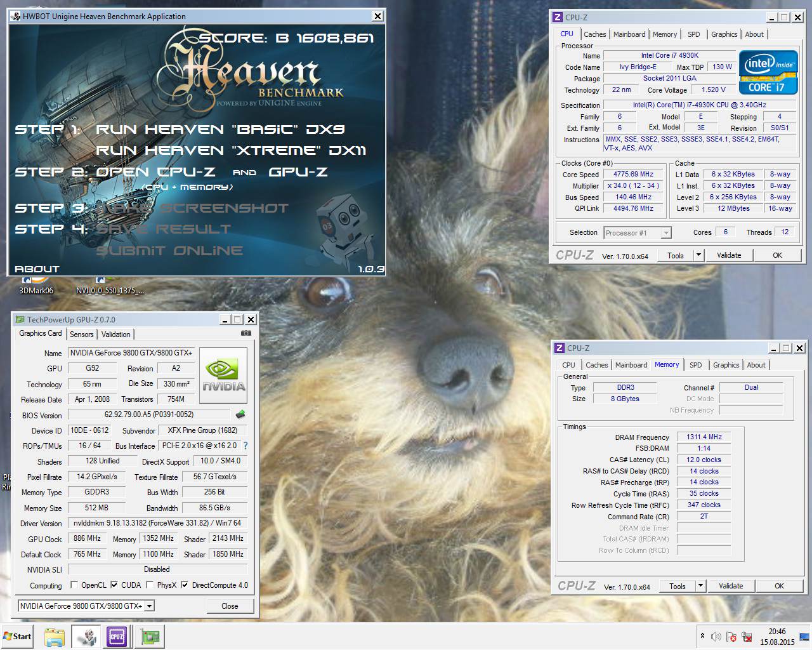
Task: Expand the Tools arrow in top CPU-Z window
Action: click(698, 255)
